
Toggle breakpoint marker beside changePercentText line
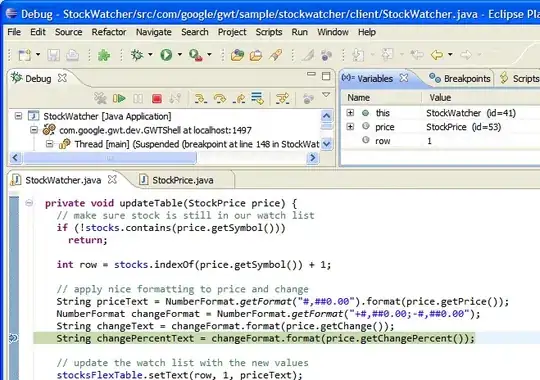point(13,338)
